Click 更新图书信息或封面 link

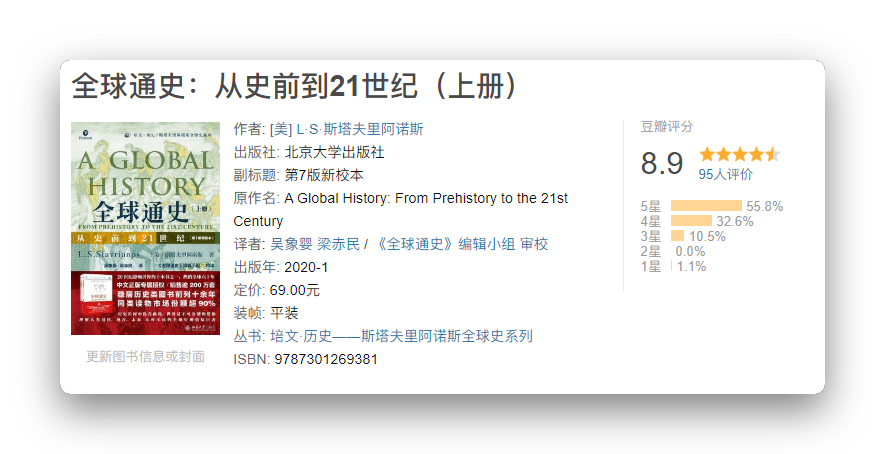pos(146,357)
